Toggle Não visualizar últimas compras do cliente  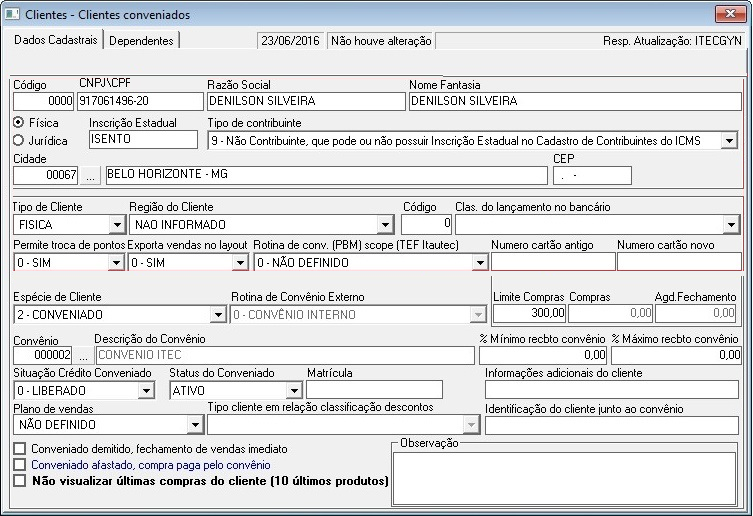(19, 481)
